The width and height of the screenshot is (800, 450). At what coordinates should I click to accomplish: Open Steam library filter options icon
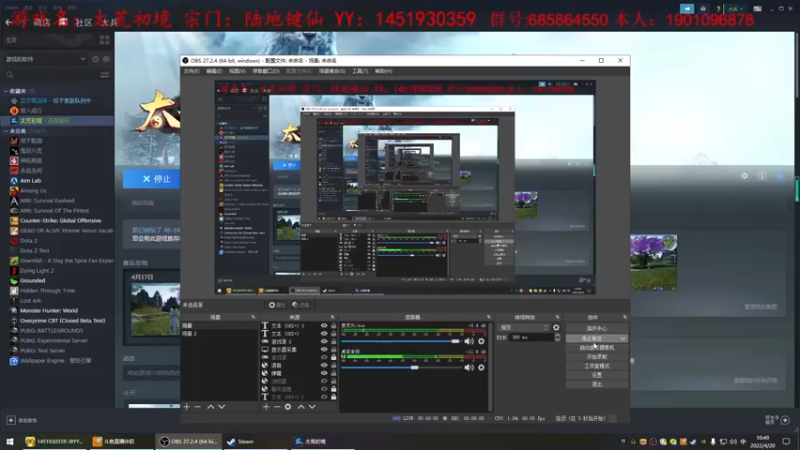[105, 75]
